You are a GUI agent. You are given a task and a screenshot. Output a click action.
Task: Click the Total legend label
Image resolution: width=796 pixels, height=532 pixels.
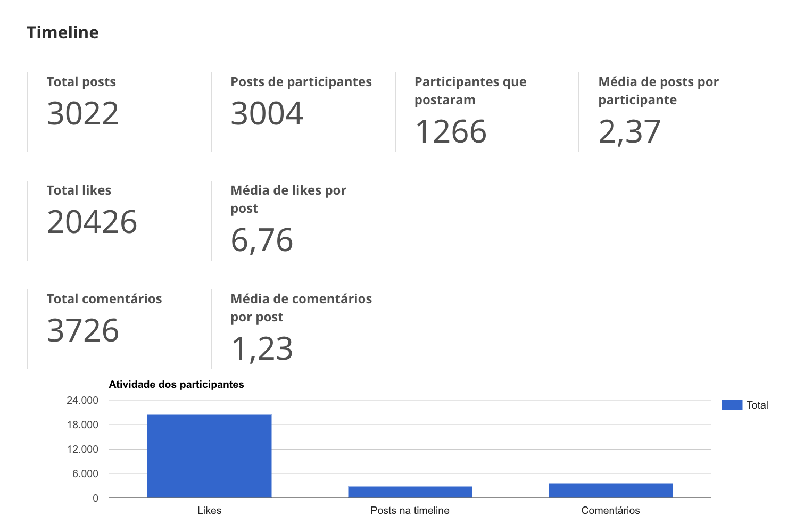tap(757, 405)
